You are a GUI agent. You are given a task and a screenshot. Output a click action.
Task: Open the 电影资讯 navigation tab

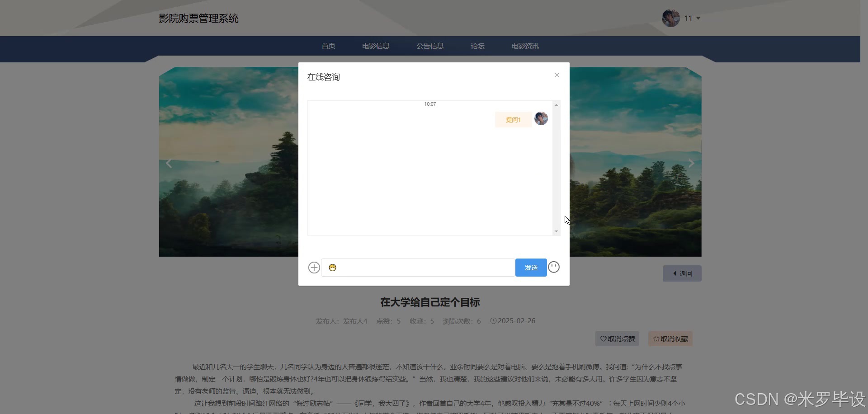525,46
